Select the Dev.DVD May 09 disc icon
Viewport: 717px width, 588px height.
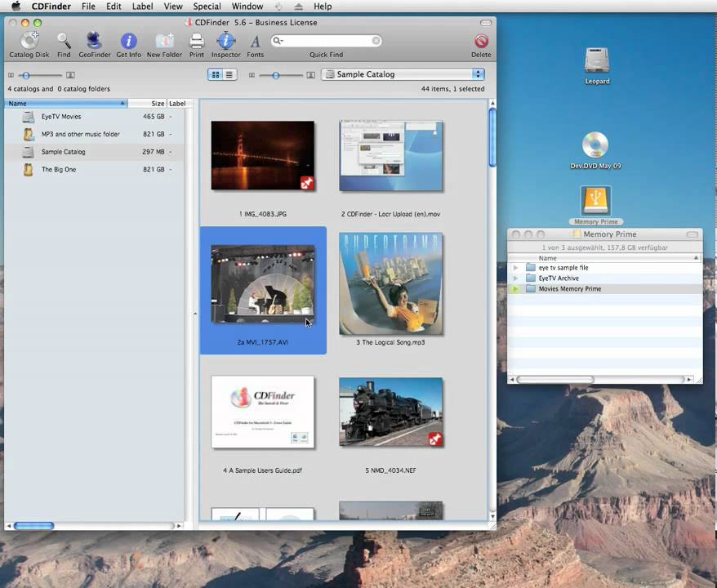595,144
